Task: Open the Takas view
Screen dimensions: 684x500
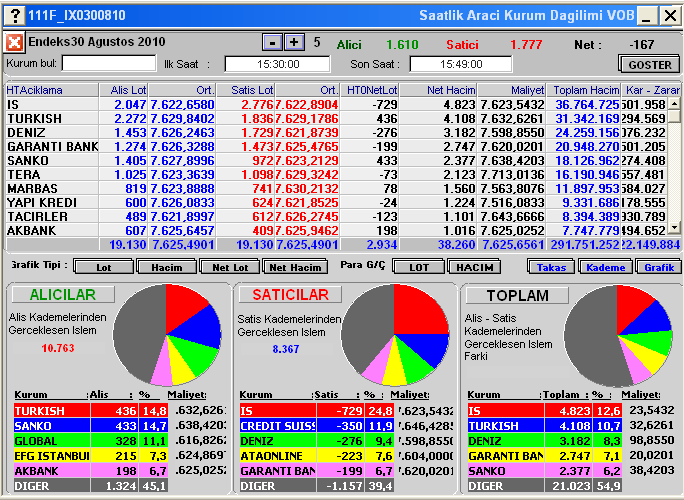Action: [x=551, y=267]
